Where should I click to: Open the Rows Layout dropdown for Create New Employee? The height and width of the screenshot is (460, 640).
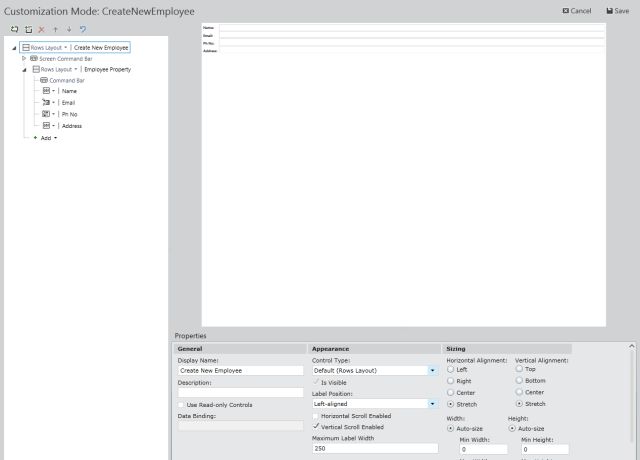click(x=65, y=48)
